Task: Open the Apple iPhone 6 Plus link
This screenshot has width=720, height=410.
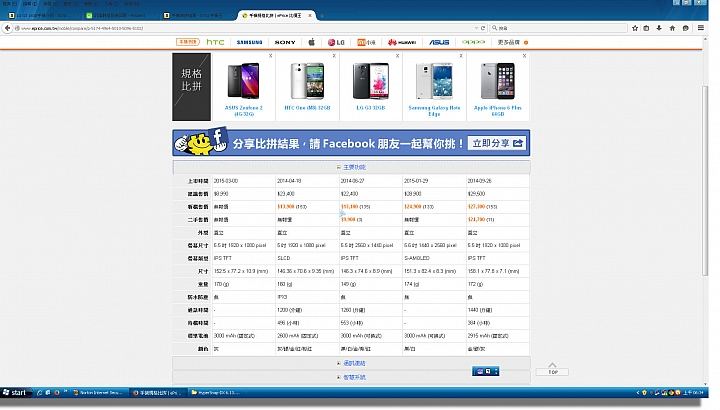Action: (498, 111)
